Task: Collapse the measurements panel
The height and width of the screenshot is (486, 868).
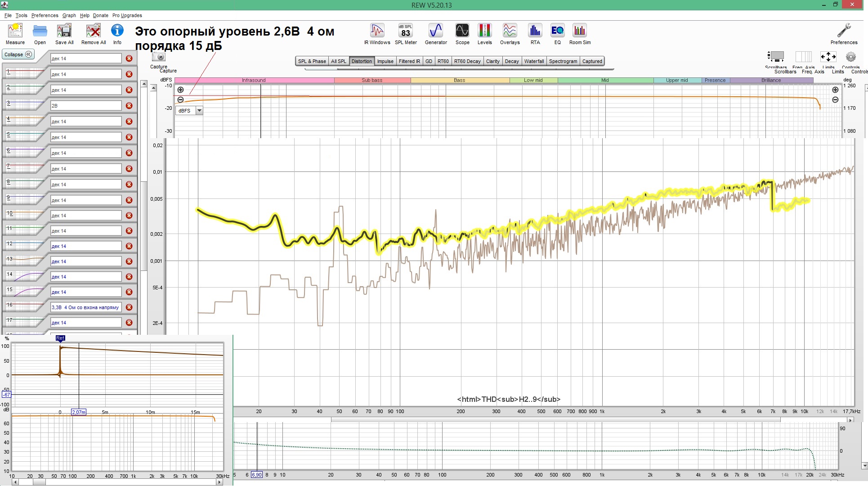Action: coord(18,54)
